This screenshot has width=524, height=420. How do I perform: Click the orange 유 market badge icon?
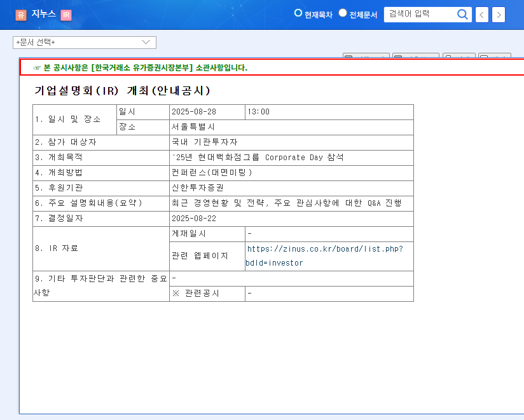[20, 15]
